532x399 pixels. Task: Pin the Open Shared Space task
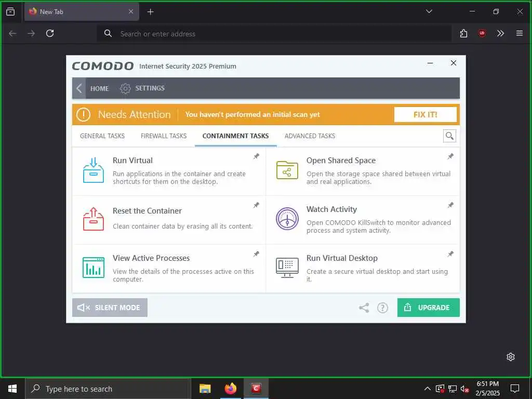450,156
